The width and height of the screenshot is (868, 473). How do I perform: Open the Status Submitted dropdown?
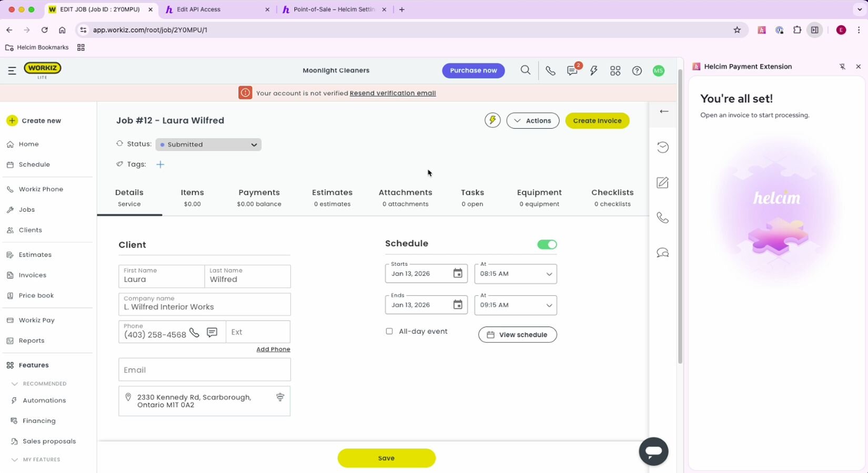208,145
